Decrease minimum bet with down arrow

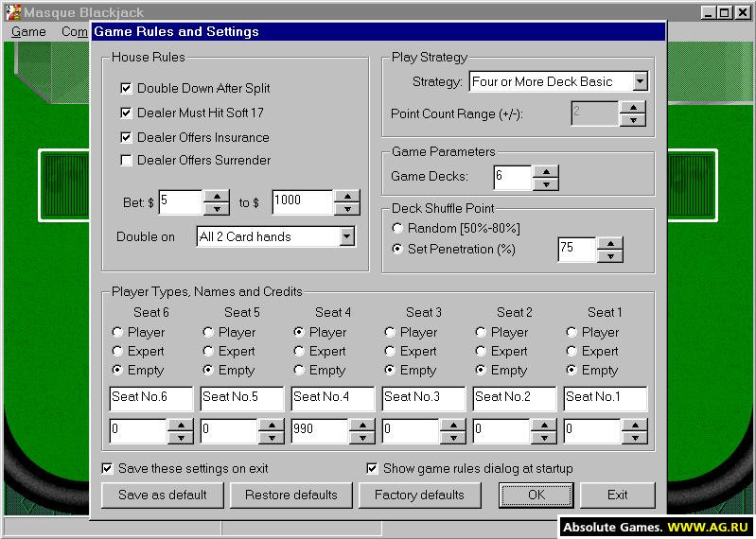coord(217,209)
